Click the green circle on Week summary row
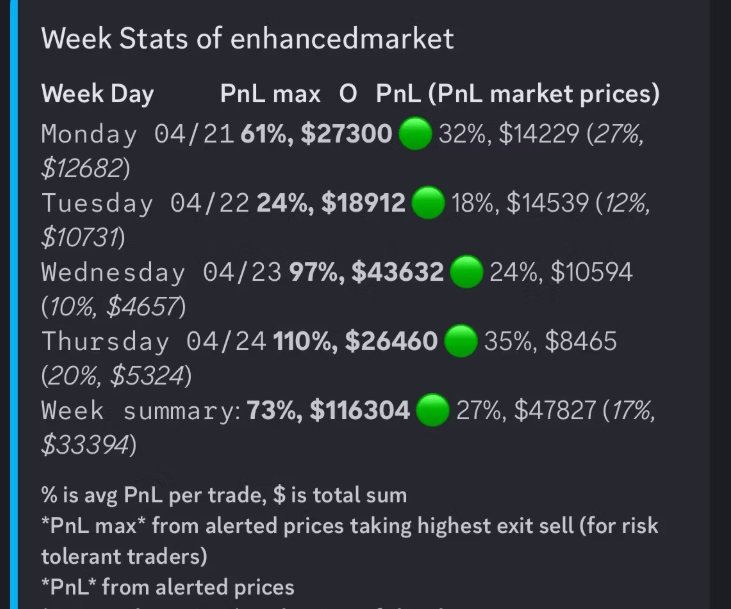 pyautogui.click(x=433, y=410)
